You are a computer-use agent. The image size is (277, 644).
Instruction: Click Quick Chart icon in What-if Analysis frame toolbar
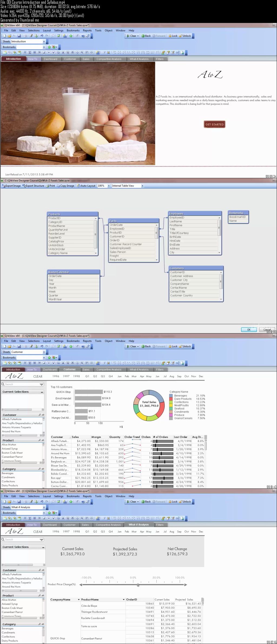(65, 502)
